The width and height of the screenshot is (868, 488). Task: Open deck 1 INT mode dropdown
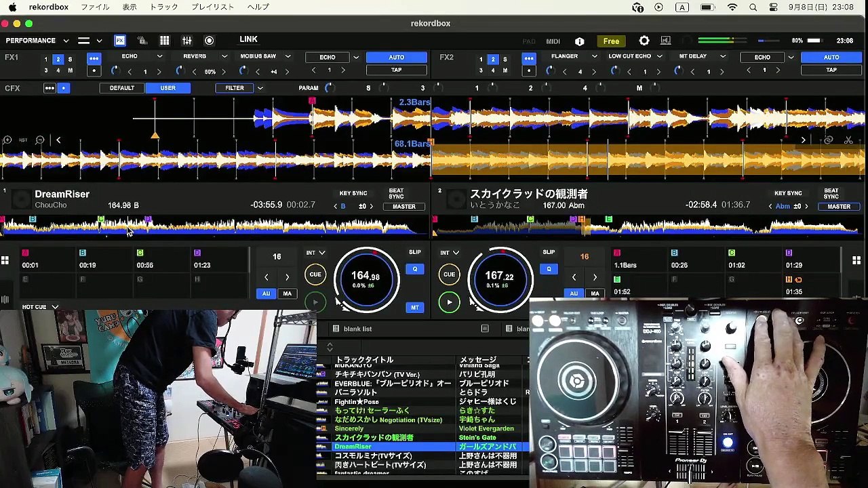click(315, 253)
